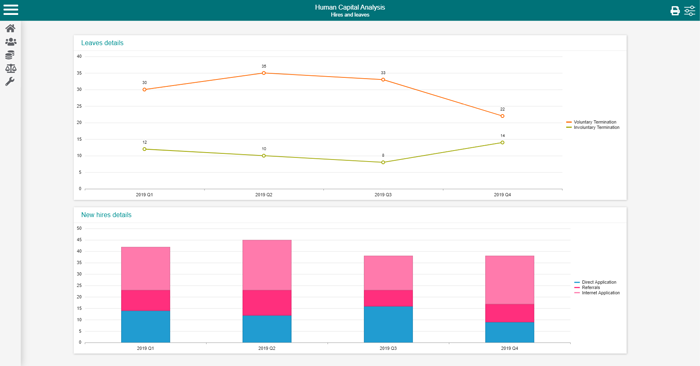Toggle Voluntary Termination legend series

click(591, 122)
